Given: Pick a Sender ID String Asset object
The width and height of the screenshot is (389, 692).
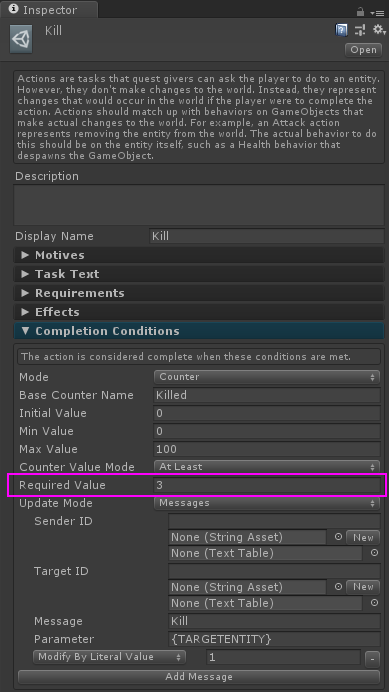Looking at the screenshot, I should click(x=338, y=537).
